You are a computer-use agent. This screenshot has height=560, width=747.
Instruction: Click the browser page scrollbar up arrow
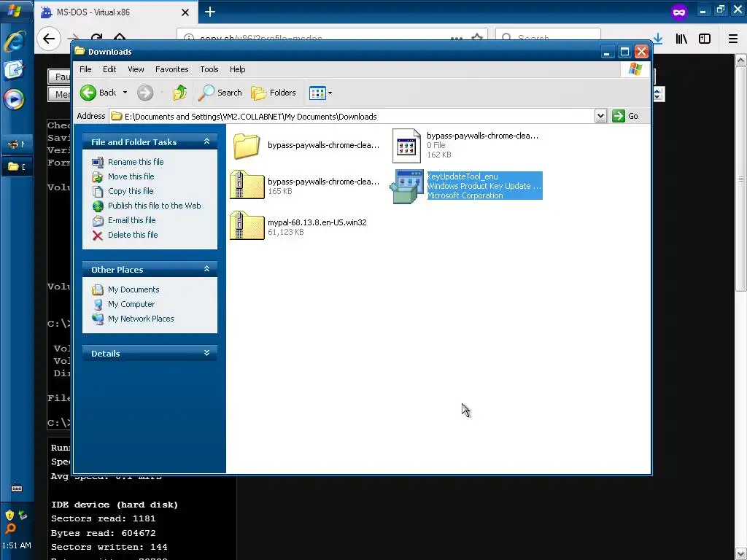pyautogui.click(x=741, y=60)
